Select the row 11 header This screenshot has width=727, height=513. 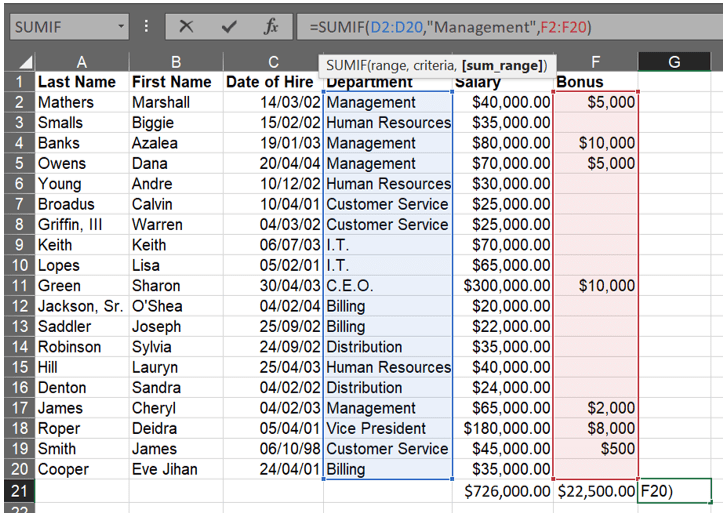17,286
